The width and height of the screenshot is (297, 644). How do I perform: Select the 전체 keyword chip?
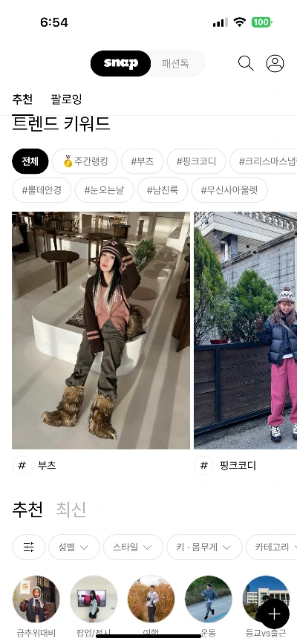click(x=30, y=161)
